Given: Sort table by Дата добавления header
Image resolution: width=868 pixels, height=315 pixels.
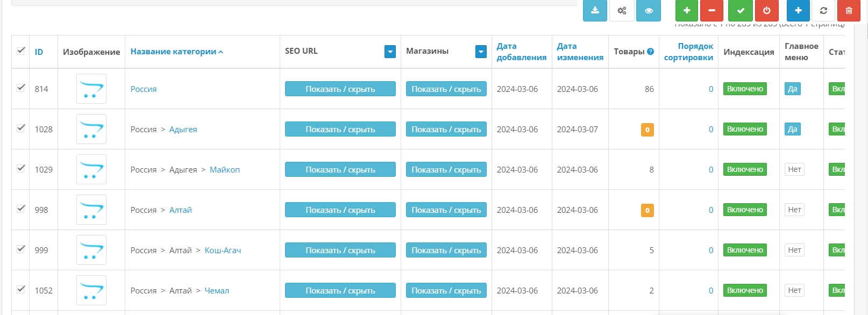Looking at the screenshot, I should [x=521, y=52].
